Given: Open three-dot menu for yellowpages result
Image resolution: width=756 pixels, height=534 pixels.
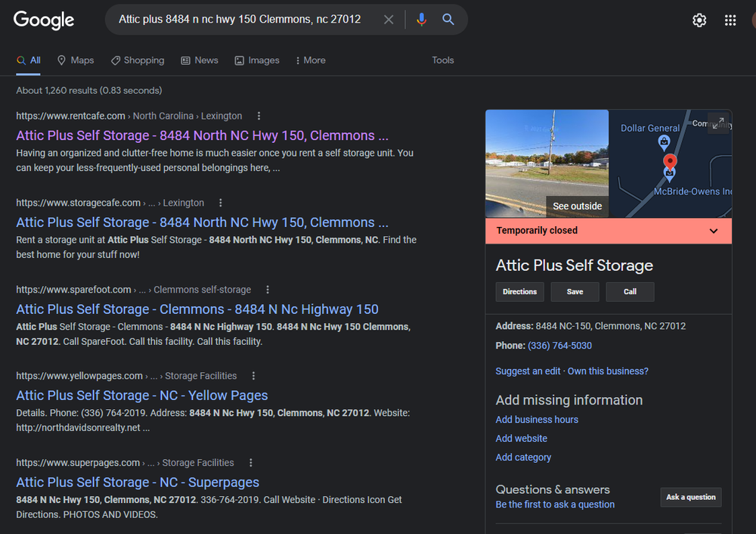Looking at the screenshot, I should click(x=253, y=376).
